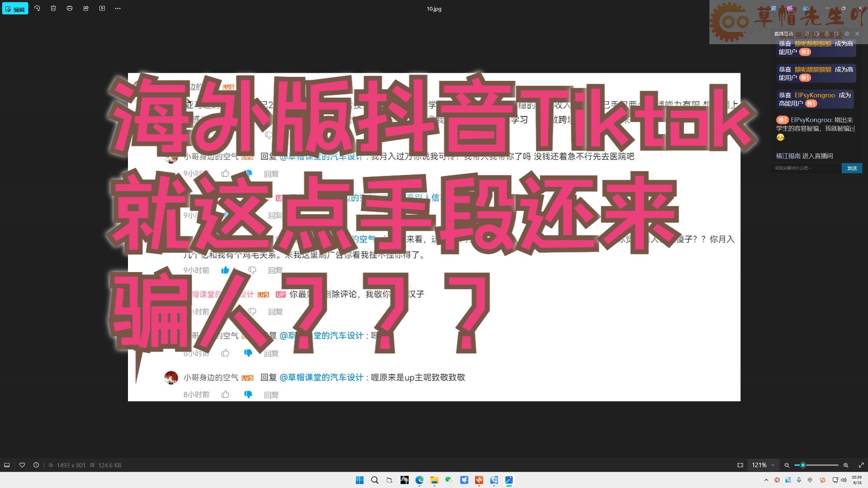The width and height of the screenshot is (868, 488).
Task: Launch Microsoft Edge from the taskbar
Action: [x=419, y=480]
